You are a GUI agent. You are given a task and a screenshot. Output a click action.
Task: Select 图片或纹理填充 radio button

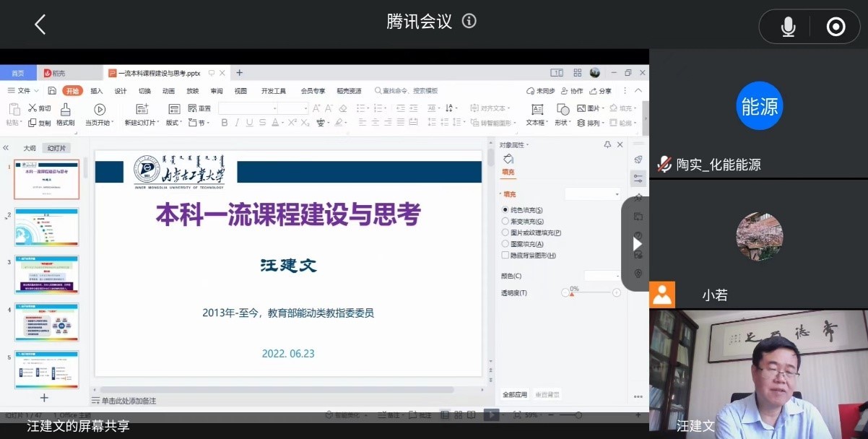505,232
